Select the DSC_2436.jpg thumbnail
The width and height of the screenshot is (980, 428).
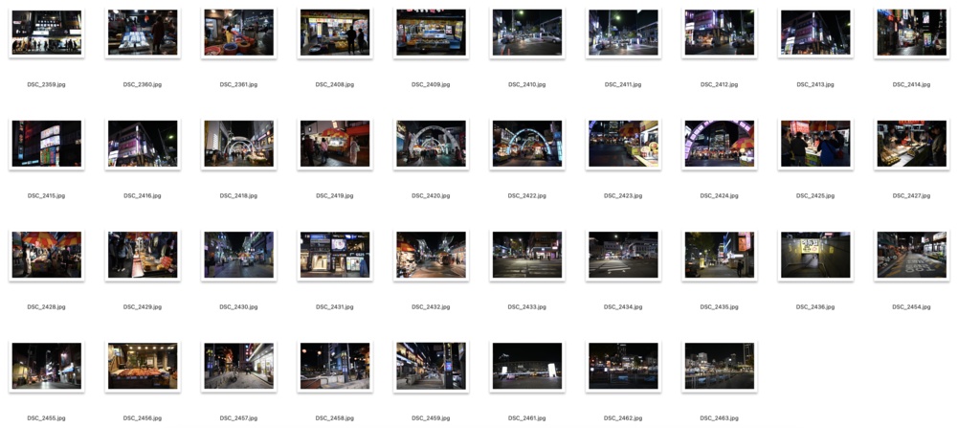[x=815, y=255]
